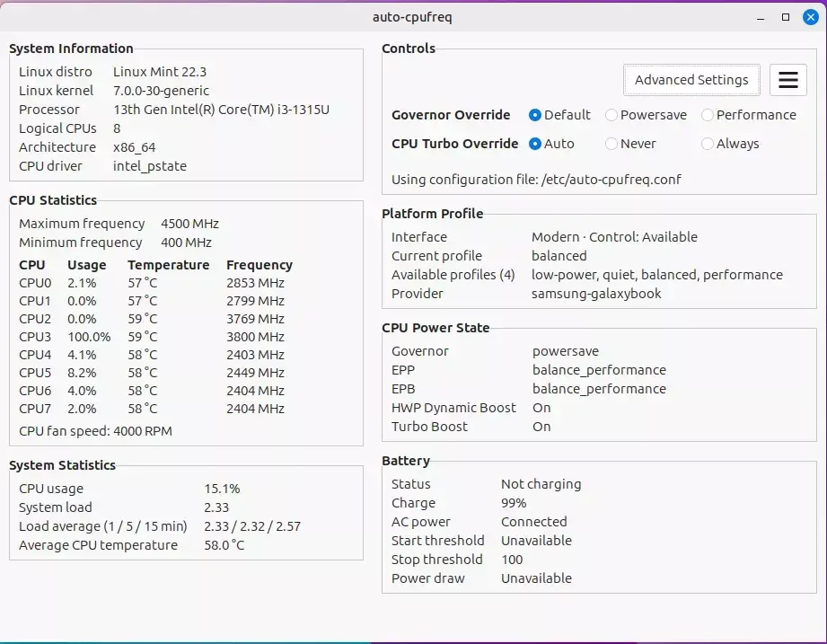Click EPB value balance_performance
Image resolution: width=827 pixels, height=644 pixels.
click(599, 389)
